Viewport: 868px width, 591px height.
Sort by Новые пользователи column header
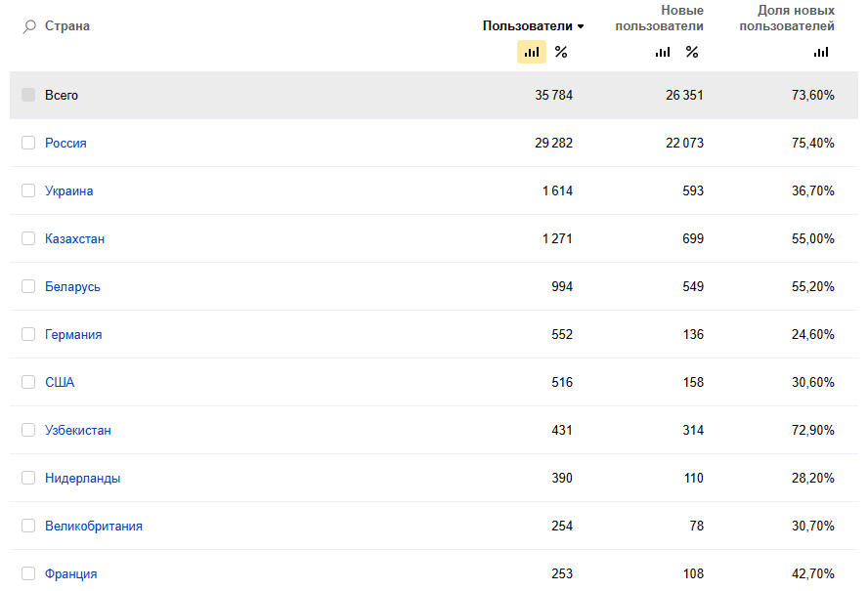pos(659,18)
